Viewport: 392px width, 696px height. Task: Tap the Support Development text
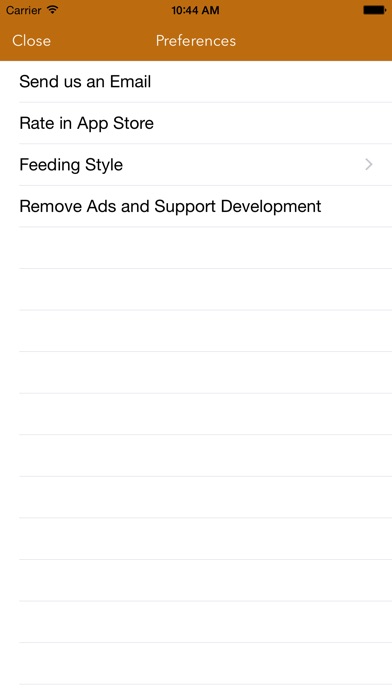click(238, 207)
